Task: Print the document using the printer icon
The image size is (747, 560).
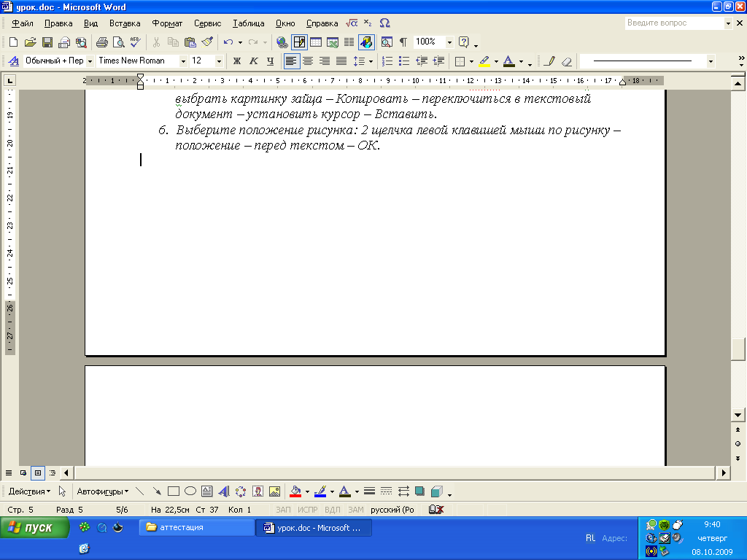Action: pyautogui.click(x=101, y=42)
